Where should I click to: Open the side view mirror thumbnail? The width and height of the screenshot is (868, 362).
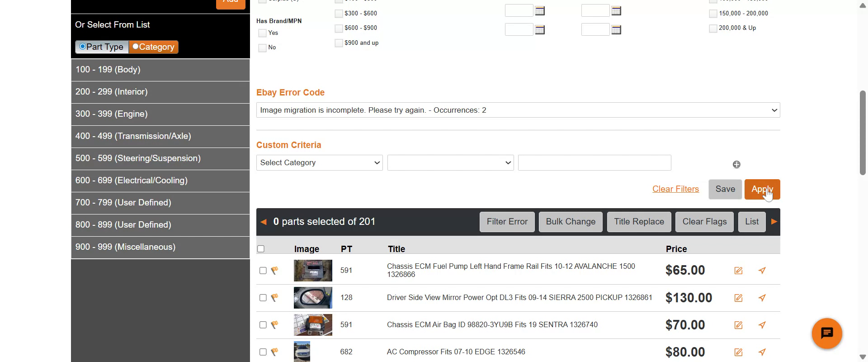(313, 298)
